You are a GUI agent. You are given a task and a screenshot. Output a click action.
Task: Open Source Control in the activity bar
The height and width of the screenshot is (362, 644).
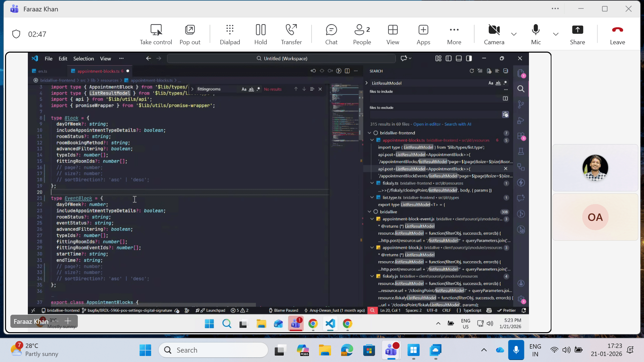[521, 105]
